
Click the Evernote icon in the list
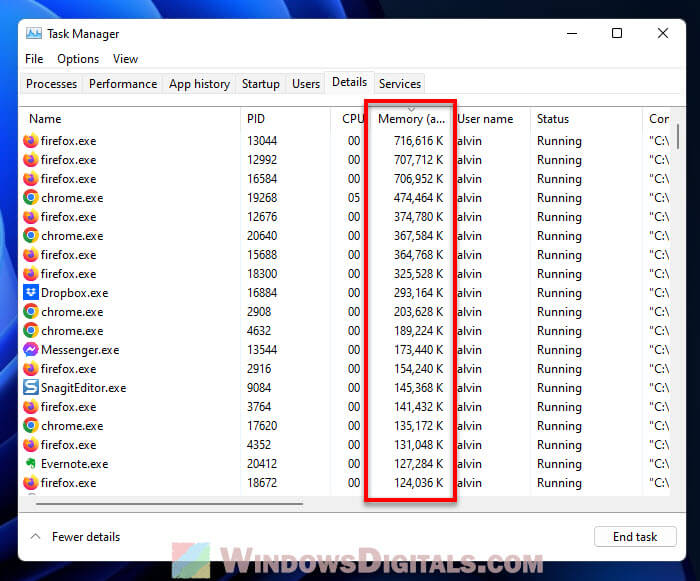click(x=30, y=464)
